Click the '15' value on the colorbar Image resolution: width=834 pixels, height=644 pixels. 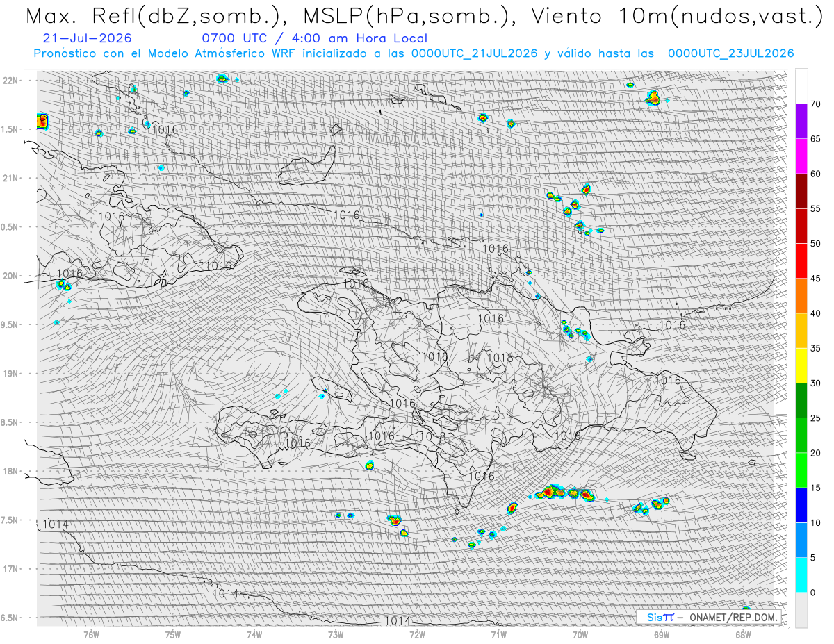tap(815, 488)
